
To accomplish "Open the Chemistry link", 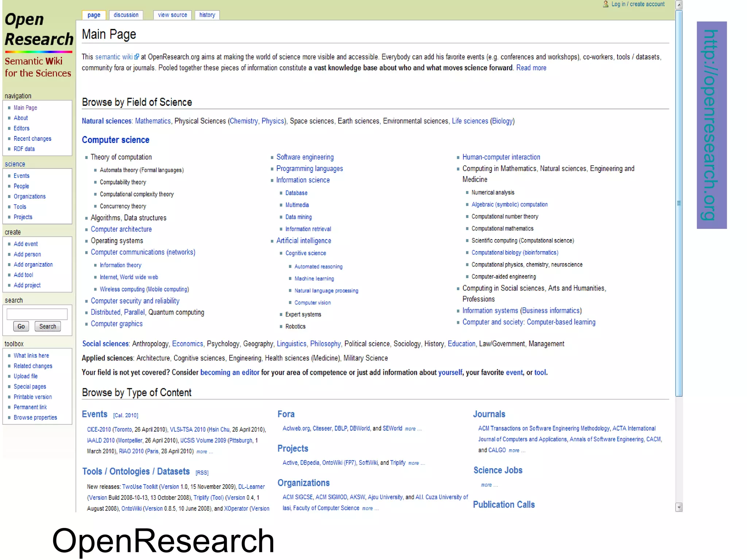I will tap(244, 121).
